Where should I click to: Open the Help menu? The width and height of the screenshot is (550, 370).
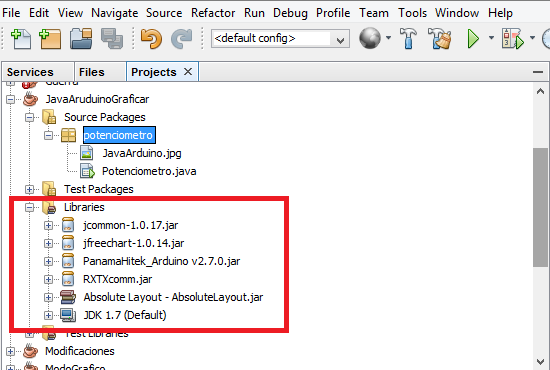point(500,13)
